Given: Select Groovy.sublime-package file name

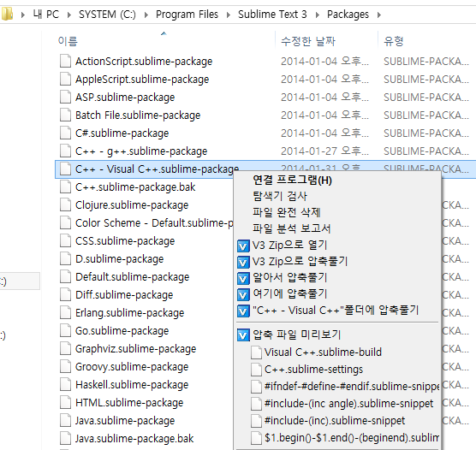Looking at the screenshot, I should coord(132,366).
